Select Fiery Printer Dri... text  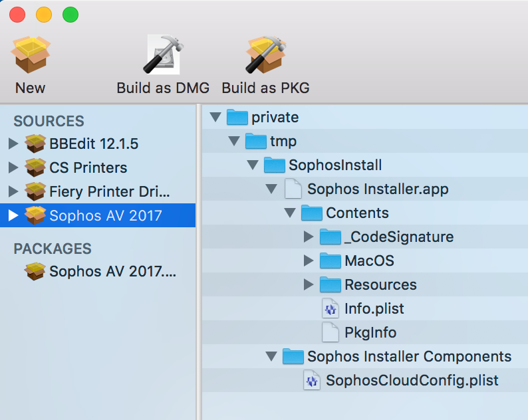[x=110, y=192]
